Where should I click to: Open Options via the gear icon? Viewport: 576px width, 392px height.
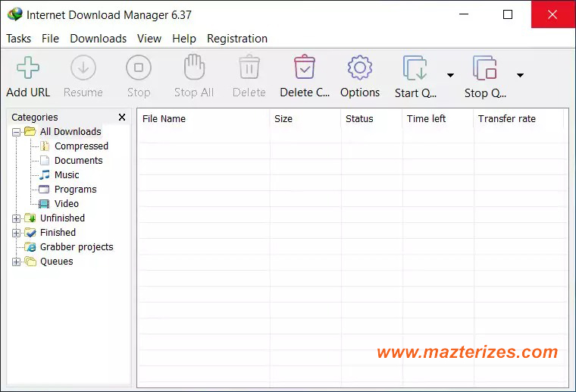[360, 67]
